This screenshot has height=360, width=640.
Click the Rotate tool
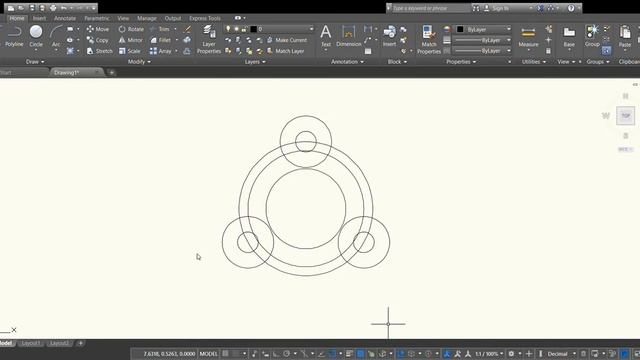pyautogui.click(x=131, y=29)
